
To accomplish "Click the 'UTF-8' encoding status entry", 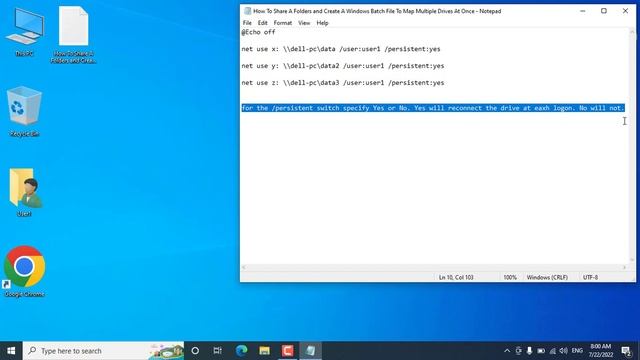I will point(590,278).
